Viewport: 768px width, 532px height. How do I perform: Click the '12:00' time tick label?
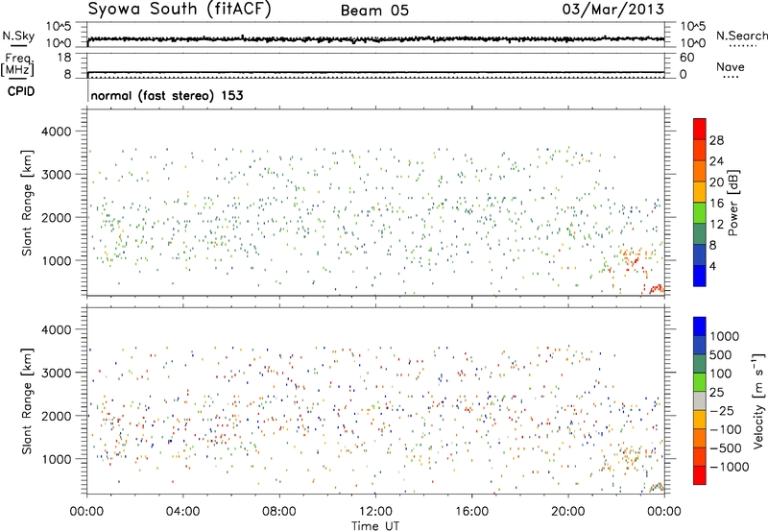click(x=375, y=512)
